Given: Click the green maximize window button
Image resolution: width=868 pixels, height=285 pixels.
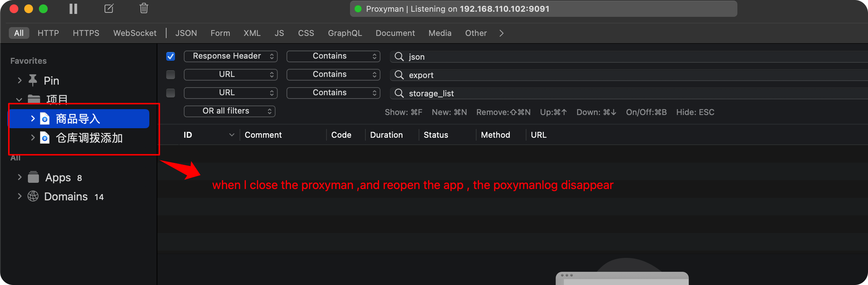Looking at the screenshot, I should coord(43,8).
